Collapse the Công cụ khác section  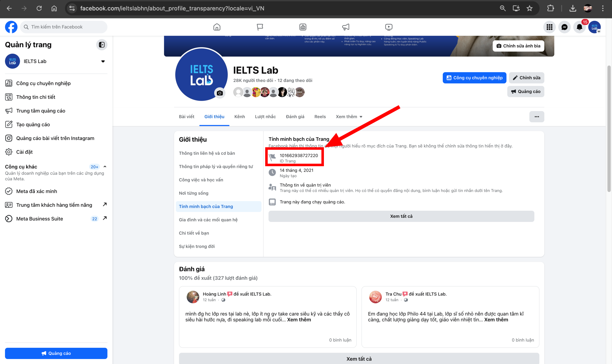[105, 166]
